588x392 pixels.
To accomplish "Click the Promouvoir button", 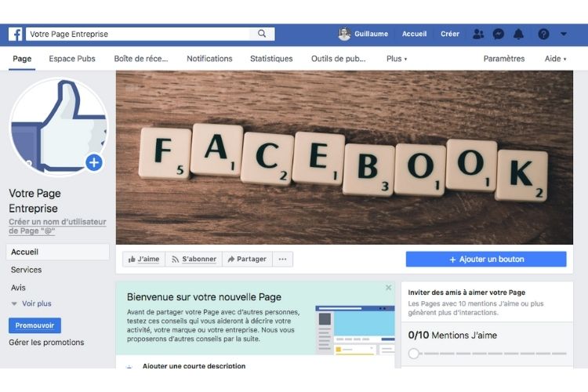I will tap(34, 325).
